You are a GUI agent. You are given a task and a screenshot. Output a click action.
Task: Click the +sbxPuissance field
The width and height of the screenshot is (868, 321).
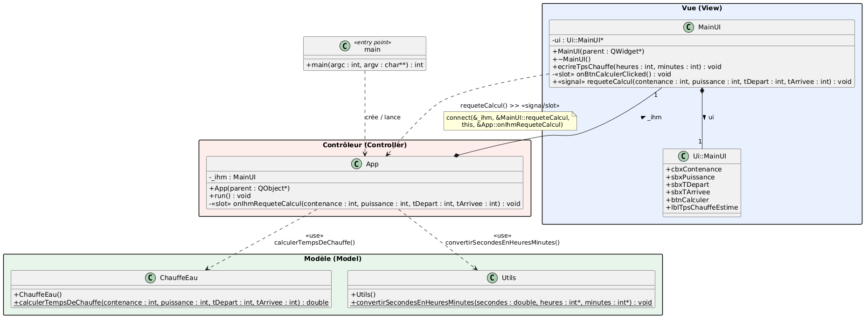(690, 177)
